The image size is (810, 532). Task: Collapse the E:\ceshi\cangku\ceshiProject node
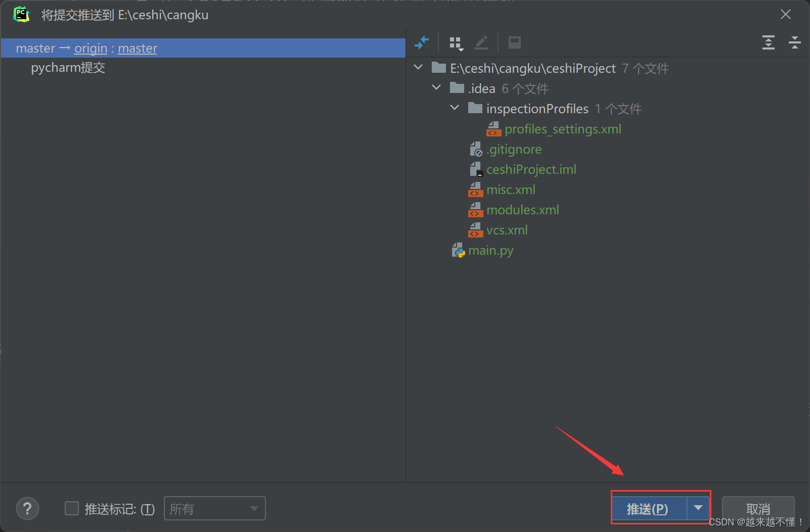(418, 67)
